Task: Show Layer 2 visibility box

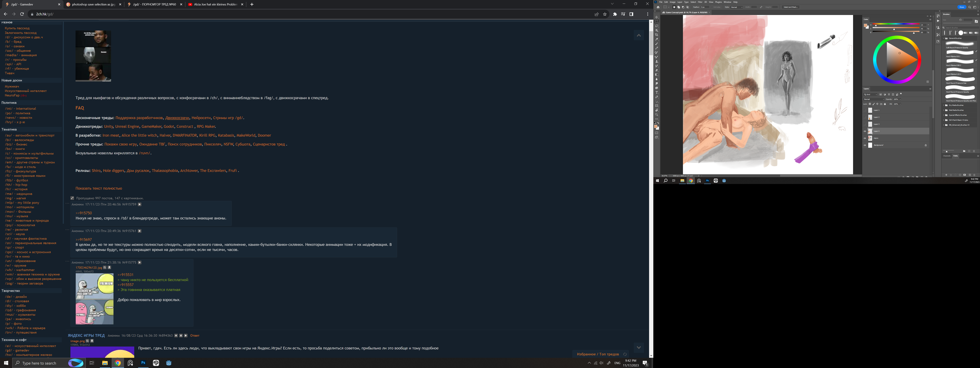Action: pos(865,117)
